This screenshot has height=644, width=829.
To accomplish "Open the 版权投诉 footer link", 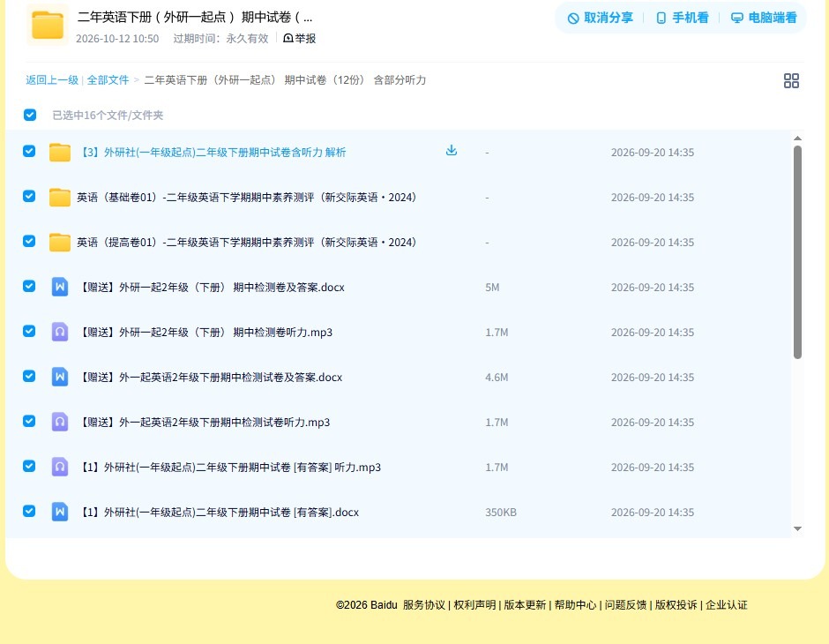I will [x=676, y=605].
